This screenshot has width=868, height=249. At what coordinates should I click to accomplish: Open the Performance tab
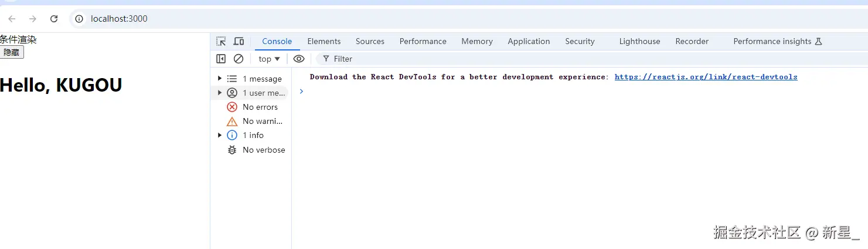(x=423, y=41)
